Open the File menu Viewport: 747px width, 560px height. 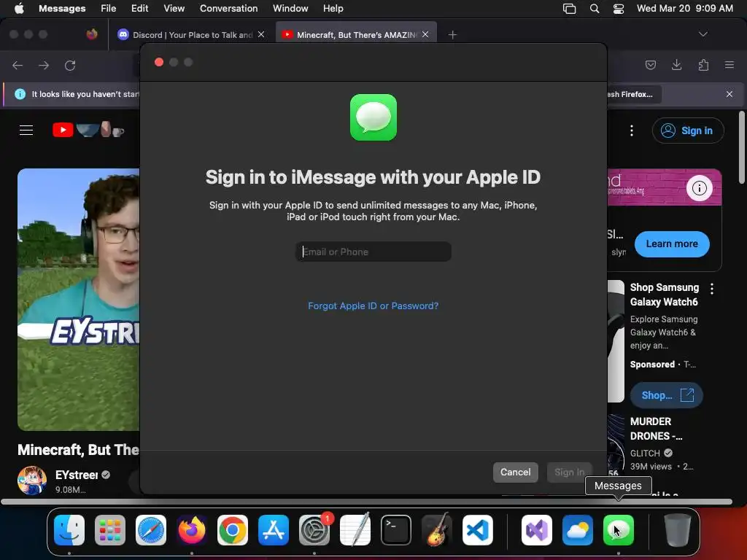point(108,9)
